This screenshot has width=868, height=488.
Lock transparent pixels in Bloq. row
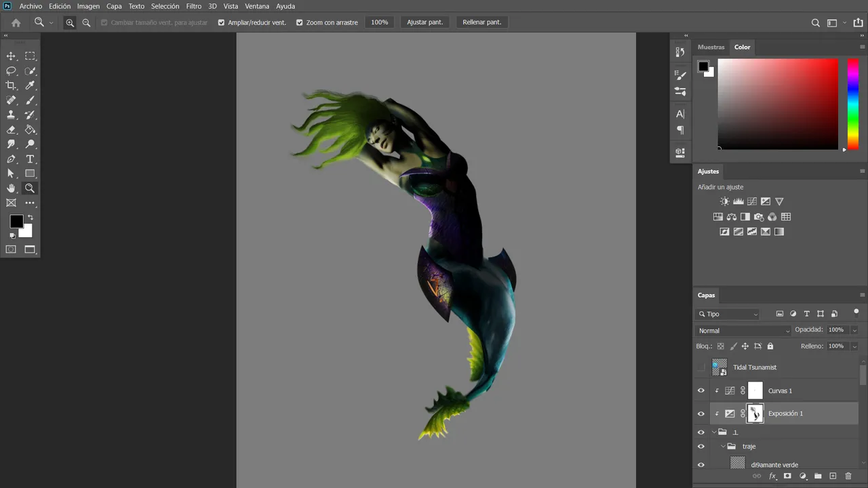[721, 346]
